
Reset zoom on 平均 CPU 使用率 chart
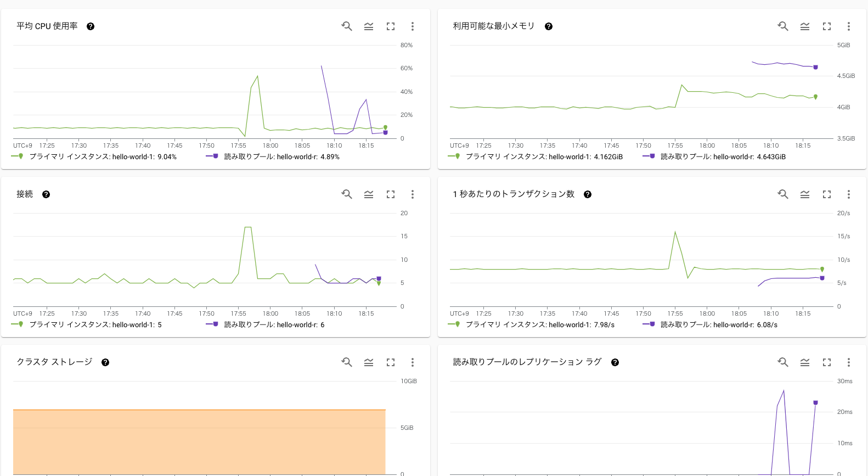tap(347, 26)
